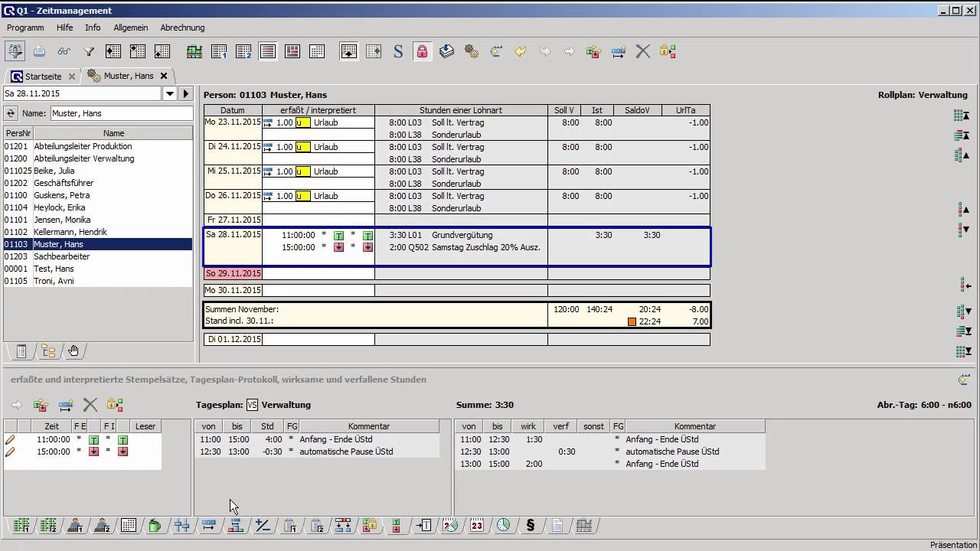Click the person with number 1 tab icon
The width and height of the screenshot is (980, 551).
(74, 526)
